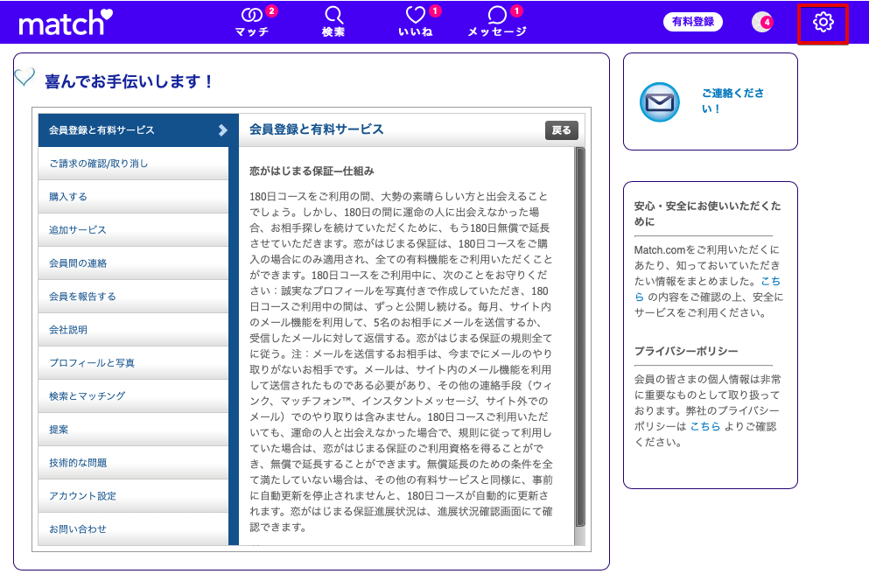Open the いいね likes heart icon
This screenshot has height=588, width=869.
point(417,22)
